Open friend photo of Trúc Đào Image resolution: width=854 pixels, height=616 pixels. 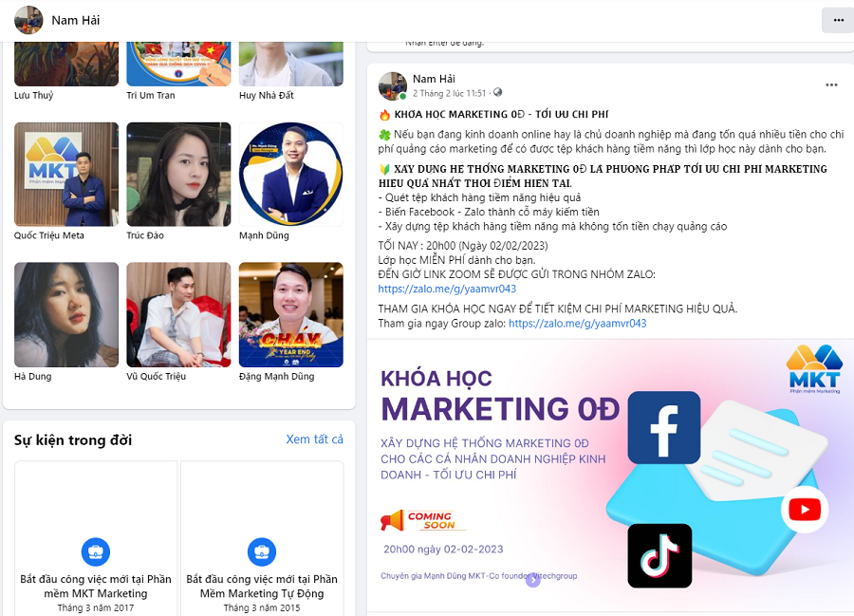click(x=178, y=175)
